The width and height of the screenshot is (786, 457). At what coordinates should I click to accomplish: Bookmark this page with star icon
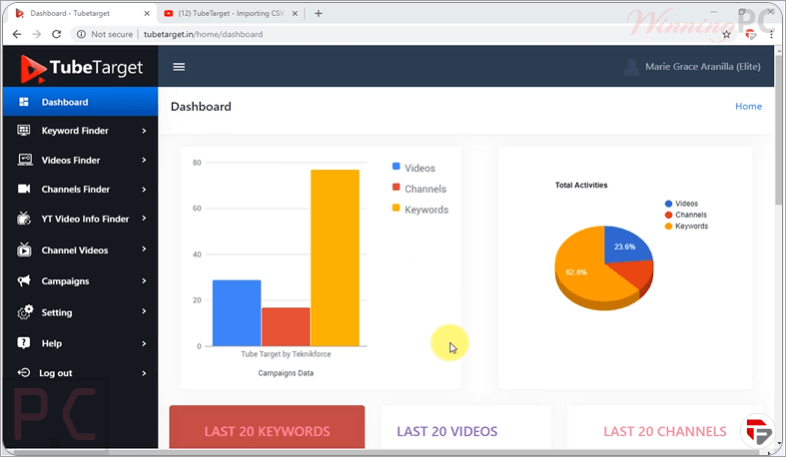coord(726,35)
